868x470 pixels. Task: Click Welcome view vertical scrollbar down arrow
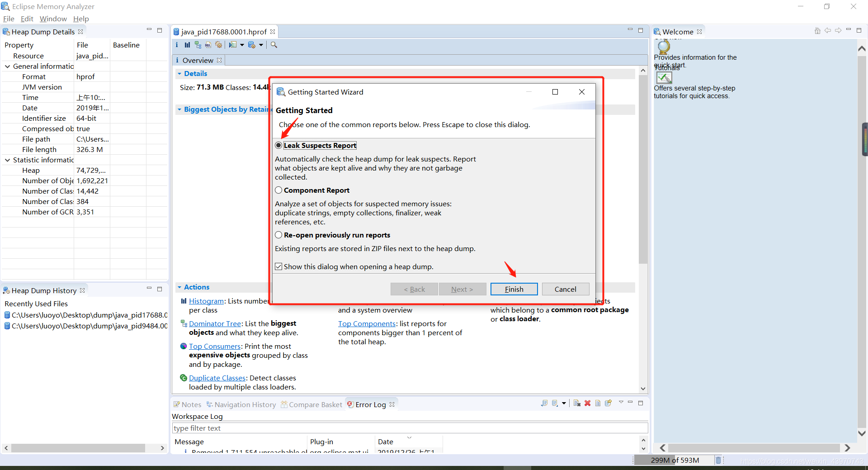click(x=862, y=433)
